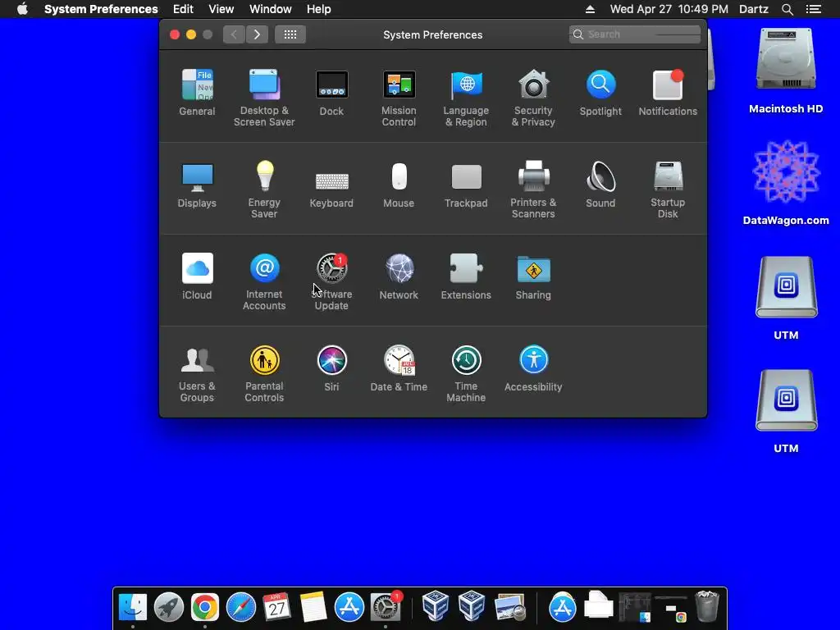This screenshot has height=630, width=840.
Task: Open the Sound preference pane
Action: pos(600,185)
